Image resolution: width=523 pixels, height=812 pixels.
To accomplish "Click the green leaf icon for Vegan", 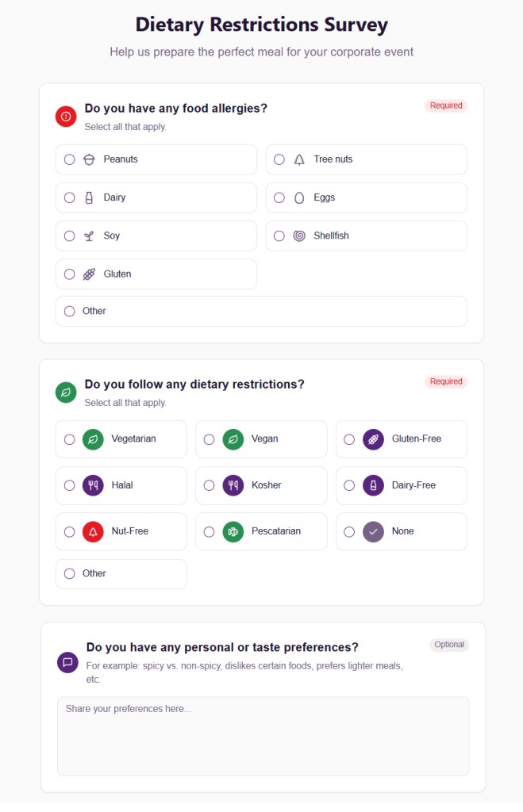I will pos(233,439).
